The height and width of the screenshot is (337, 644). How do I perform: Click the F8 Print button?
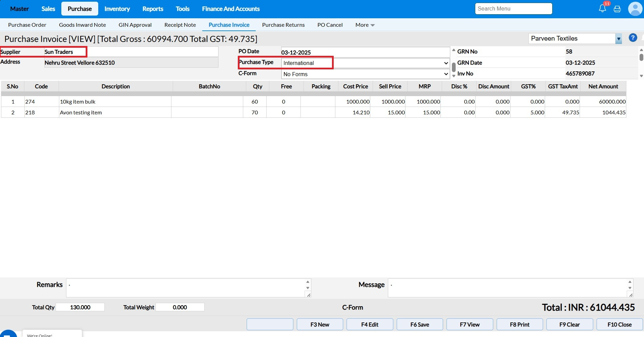tap(519, 324)
